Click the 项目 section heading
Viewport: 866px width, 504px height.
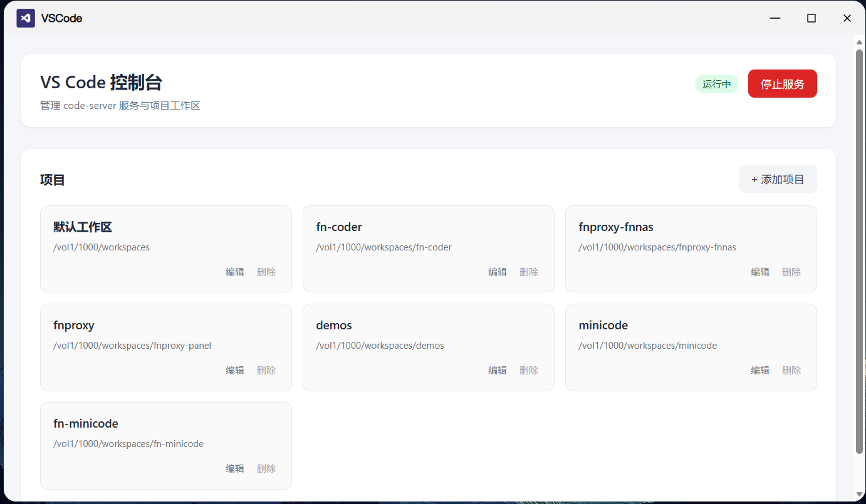tap(53, 180)
